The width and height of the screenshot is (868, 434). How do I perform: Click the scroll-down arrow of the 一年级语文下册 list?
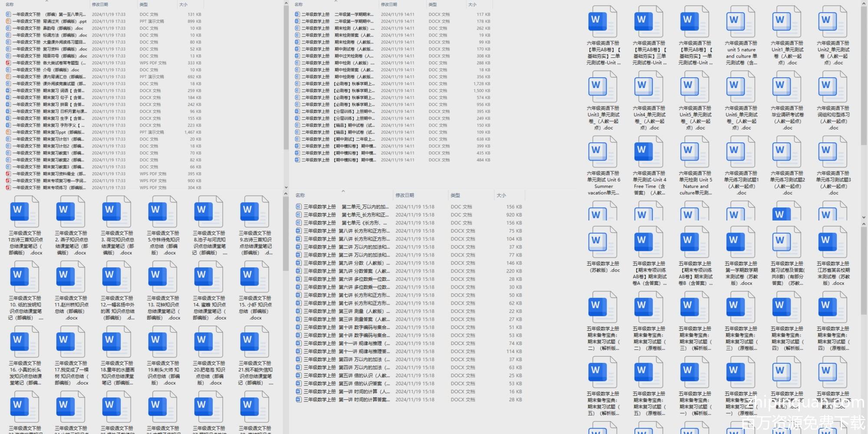click(286, 187)
